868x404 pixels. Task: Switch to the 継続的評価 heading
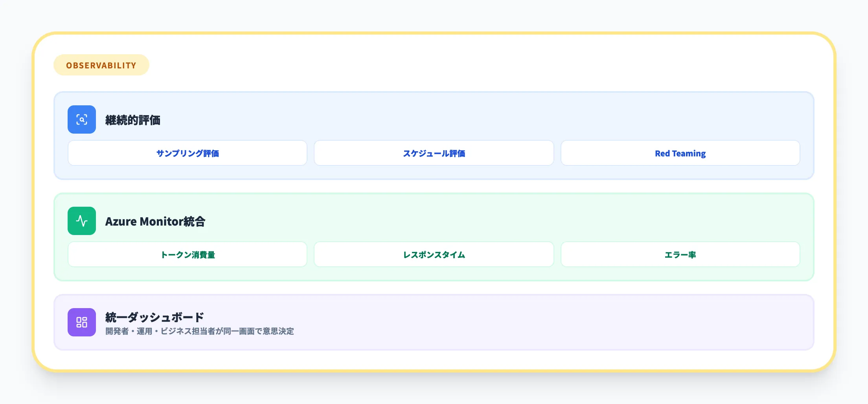pos(134,120)
